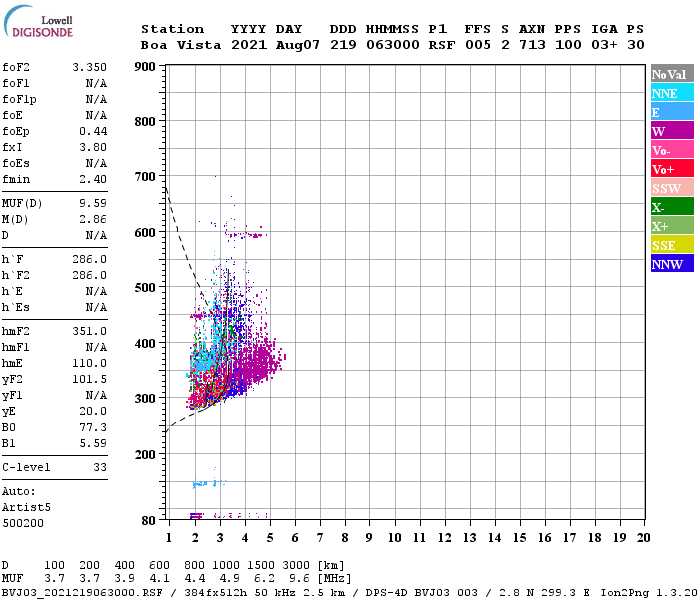This screenshot has height=600, width=700.
Task: Click the D distance 3000 km entry
Action: [296, 566]
